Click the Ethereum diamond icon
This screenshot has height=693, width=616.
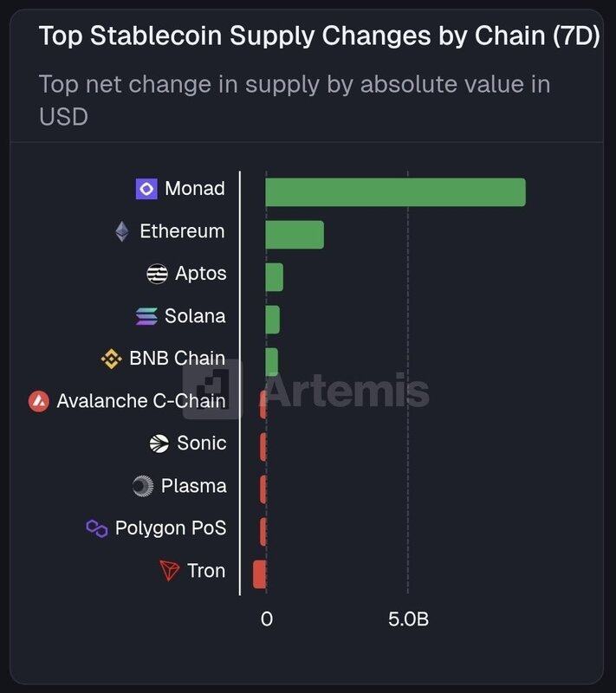coord(122,231)
